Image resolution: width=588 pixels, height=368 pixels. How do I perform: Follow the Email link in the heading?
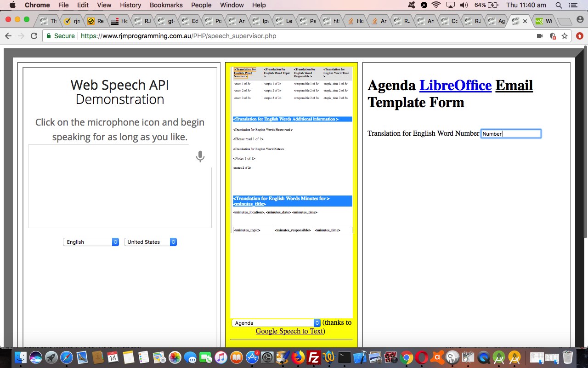[x=514, y=86]
